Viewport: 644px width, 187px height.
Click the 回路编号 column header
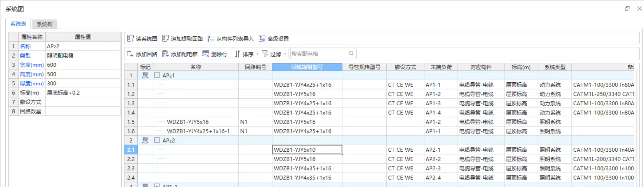click(255, 67)
